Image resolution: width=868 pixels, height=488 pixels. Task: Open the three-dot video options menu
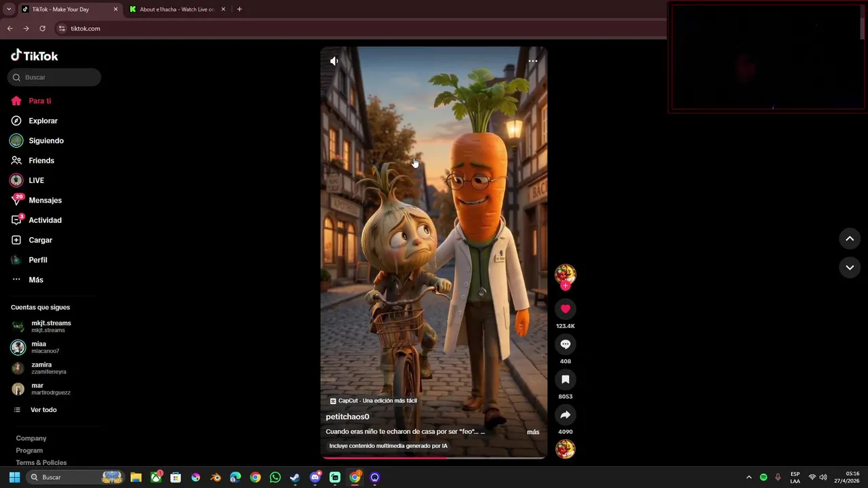click(533, 61)
